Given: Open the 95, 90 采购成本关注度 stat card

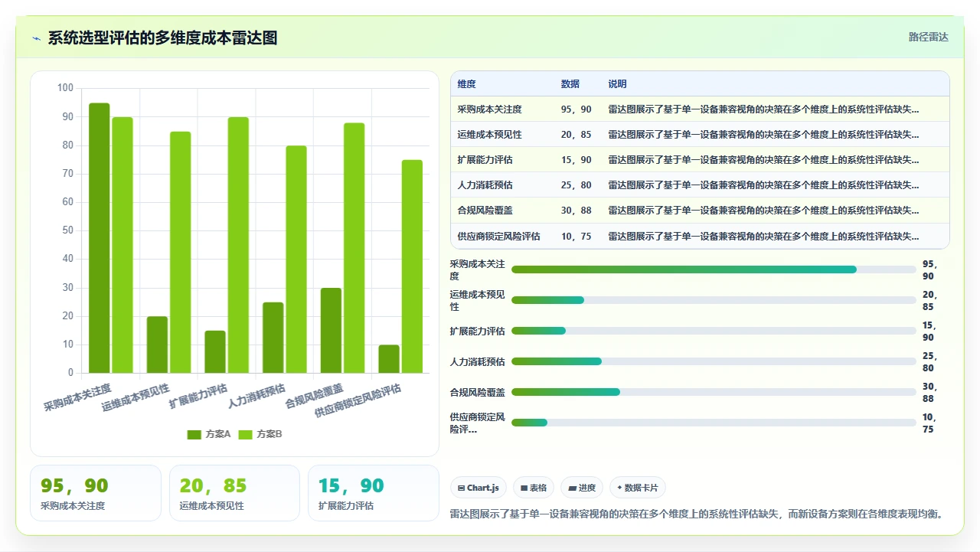Looking at the screenshot, I should point(96,493).
